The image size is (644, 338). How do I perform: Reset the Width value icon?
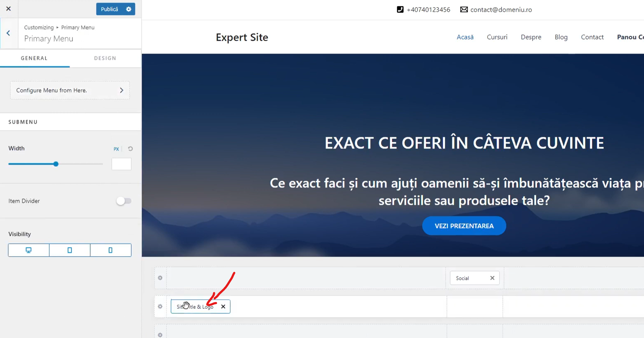click(130, 149)
